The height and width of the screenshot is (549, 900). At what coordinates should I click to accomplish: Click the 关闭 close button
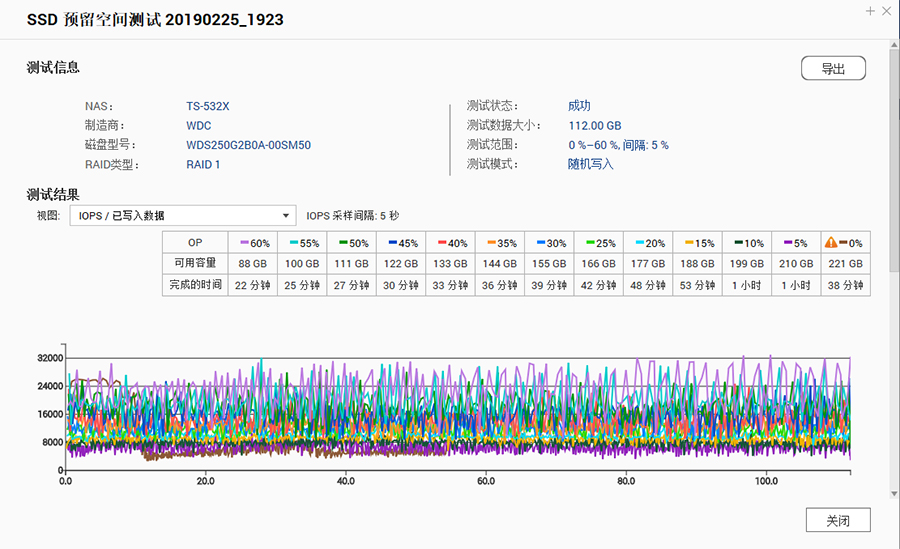coord(838,520)
